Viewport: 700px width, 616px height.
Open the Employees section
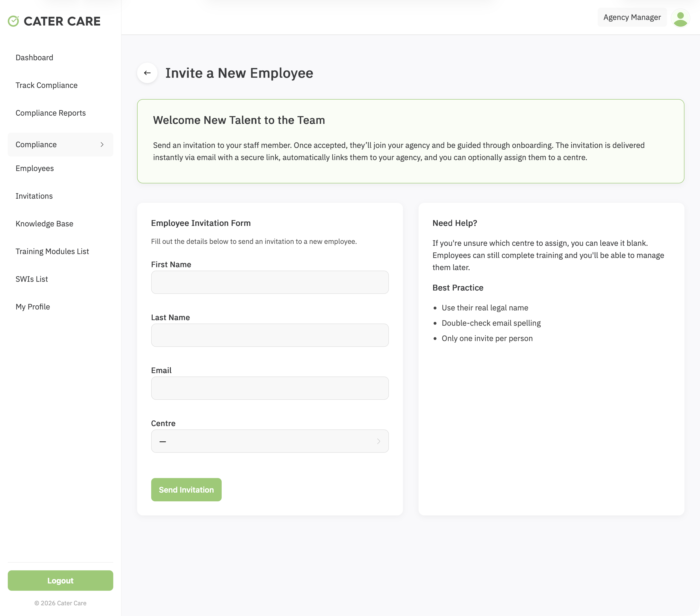point(35,168)
